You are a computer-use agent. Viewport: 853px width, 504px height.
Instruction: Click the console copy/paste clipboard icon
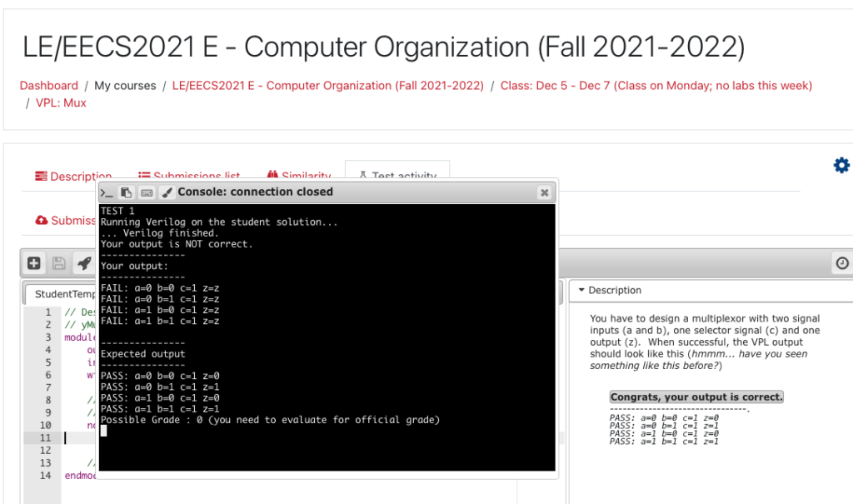pyautogui.click(x=127, y=192)
